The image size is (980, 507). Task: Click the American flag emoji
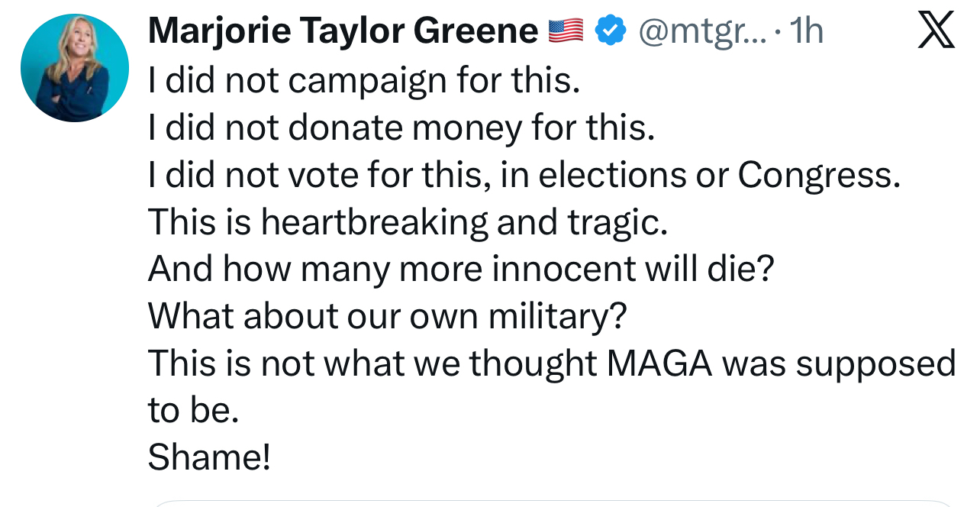(566, 31)
